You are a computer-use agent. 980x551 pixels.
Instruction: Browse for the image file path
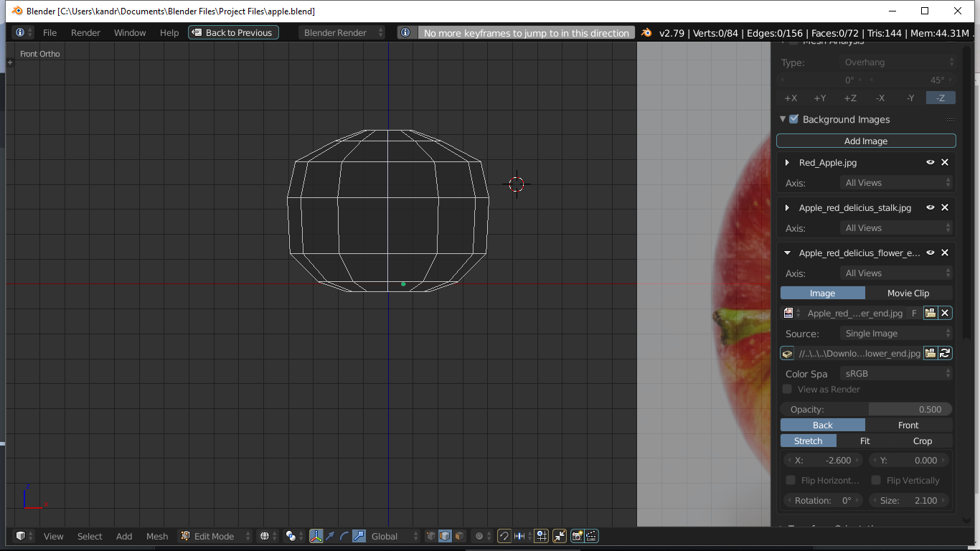click(930, 353)
